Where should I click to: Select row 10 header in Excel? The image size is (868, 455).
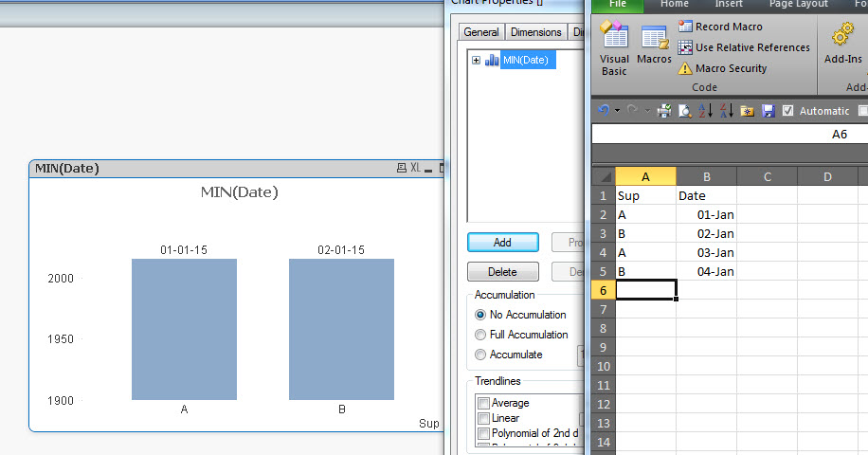(604, 367)
